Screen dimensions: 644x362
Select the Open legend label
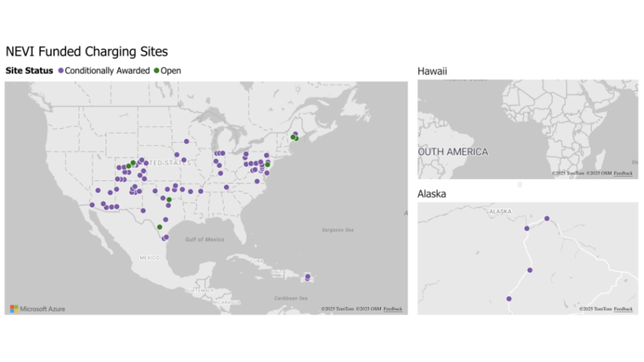pyautogui.click(x=171, y=71)
